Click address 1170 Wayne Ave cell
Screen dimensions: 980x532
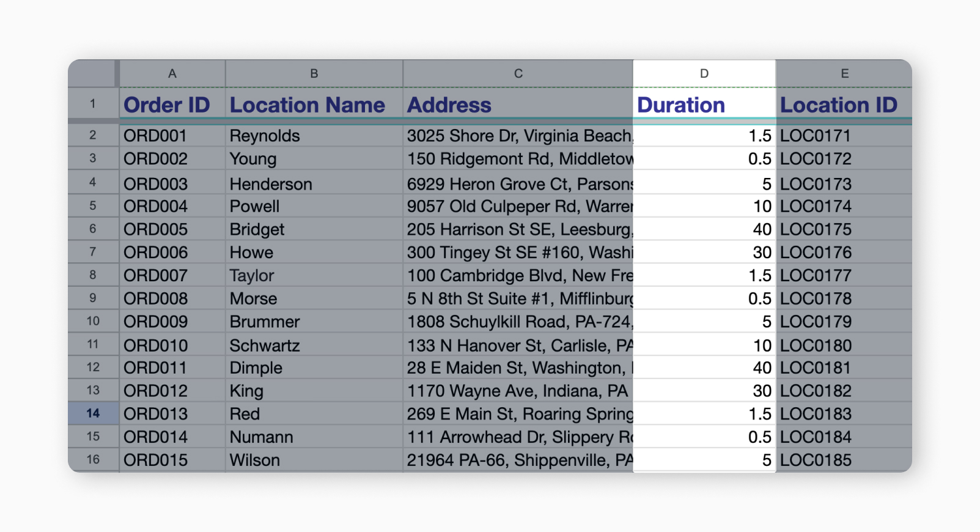[x=518, y=391]
